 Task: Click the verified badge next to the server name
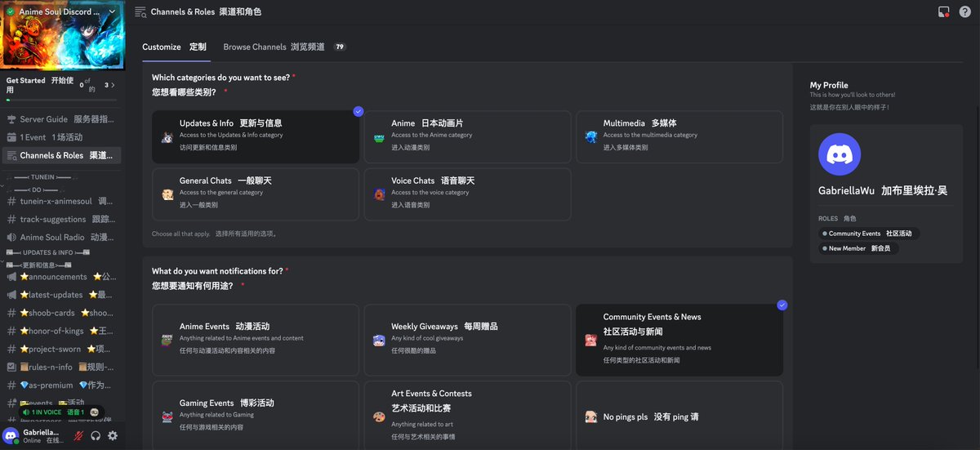coord(11,11)
